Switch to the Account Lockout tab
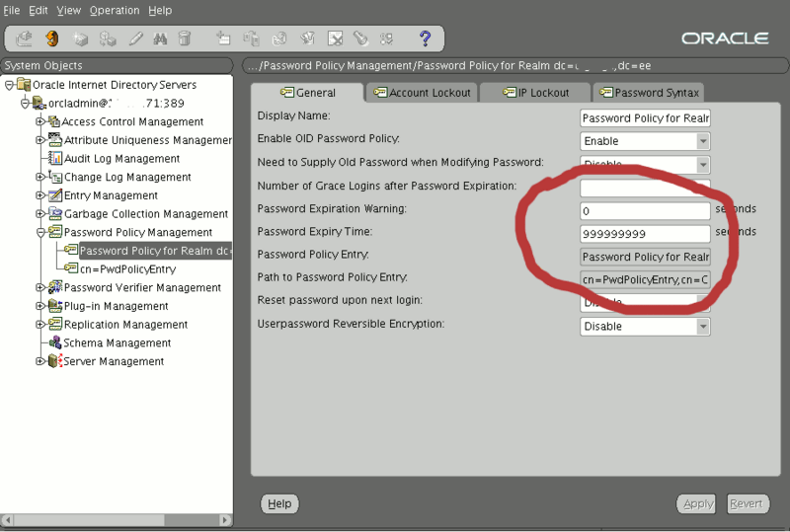The image size is (790, 532). pyautogui.click(x=422, y=93)
